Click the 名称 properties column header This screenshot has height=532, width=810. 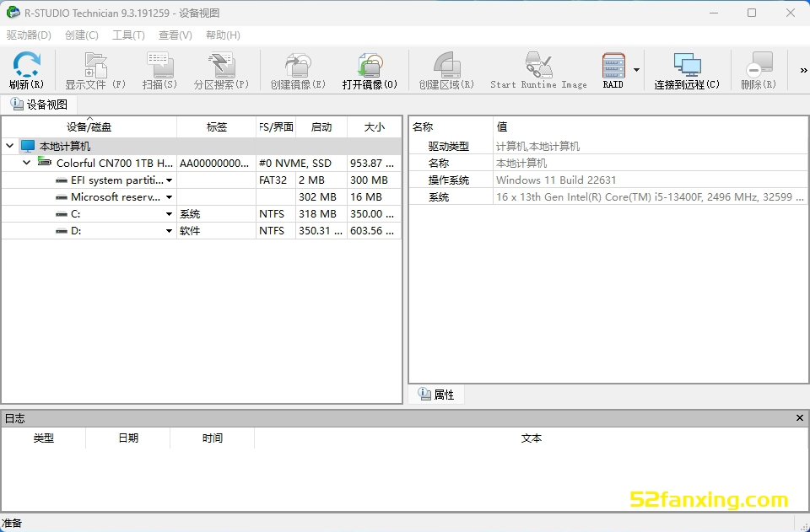coord(451,127)
